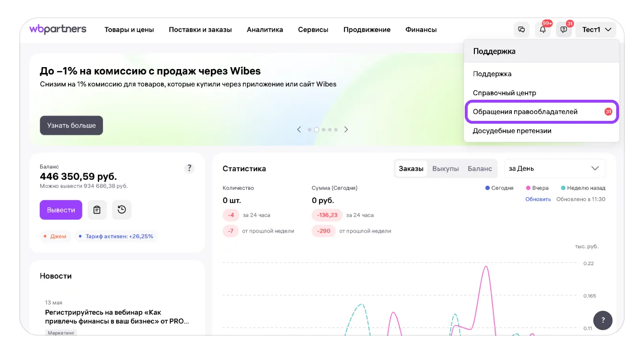Viewport: 644px width, 353px height.
Task: Click the Обновить link
Action: (538, 199)
